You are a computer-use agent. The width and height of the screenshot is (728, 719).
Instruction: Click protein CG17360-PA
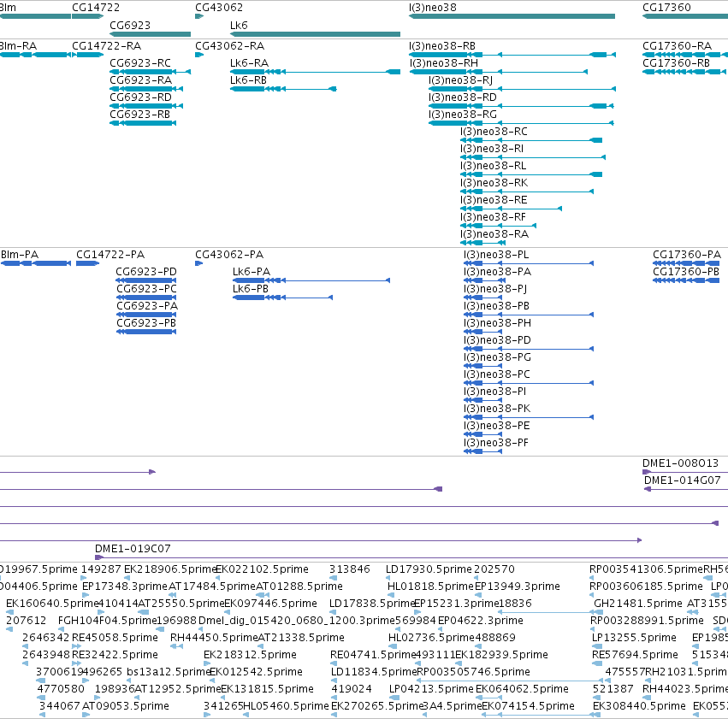coord(687,255)
